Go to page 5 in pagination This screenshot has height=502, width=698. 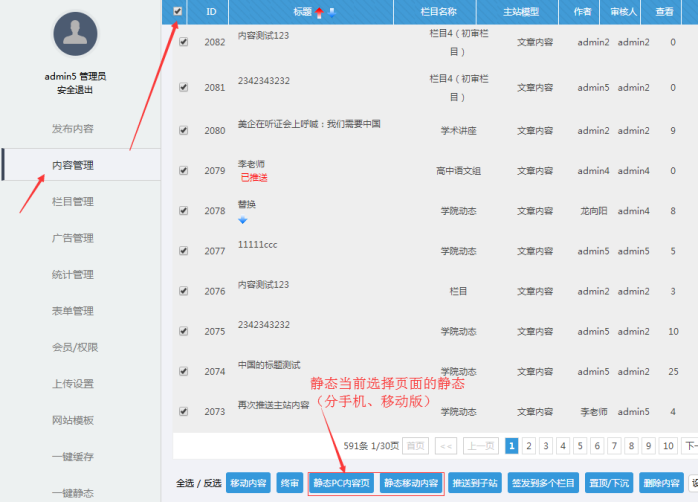(580, 446)
